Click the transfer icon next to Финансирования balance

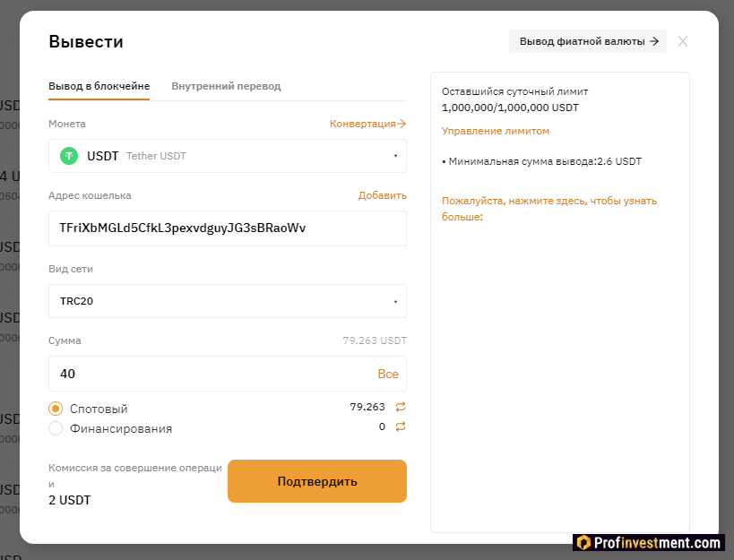pos(399,426)
